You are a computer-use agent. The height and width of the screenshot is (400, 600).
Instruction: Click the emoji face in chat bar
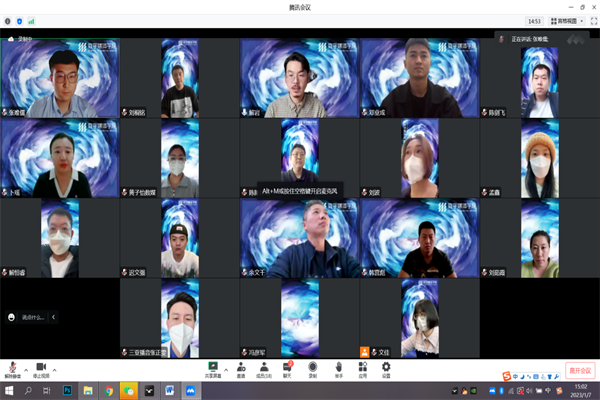(11, 317)
